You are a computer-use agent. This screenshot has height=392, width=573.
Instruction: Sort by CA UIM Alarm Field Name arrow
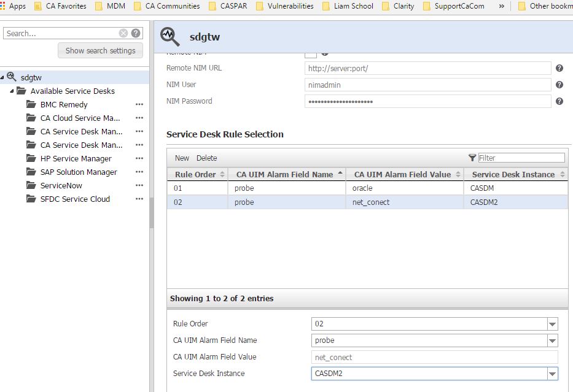pyautogui.click(x=340, y=172)
